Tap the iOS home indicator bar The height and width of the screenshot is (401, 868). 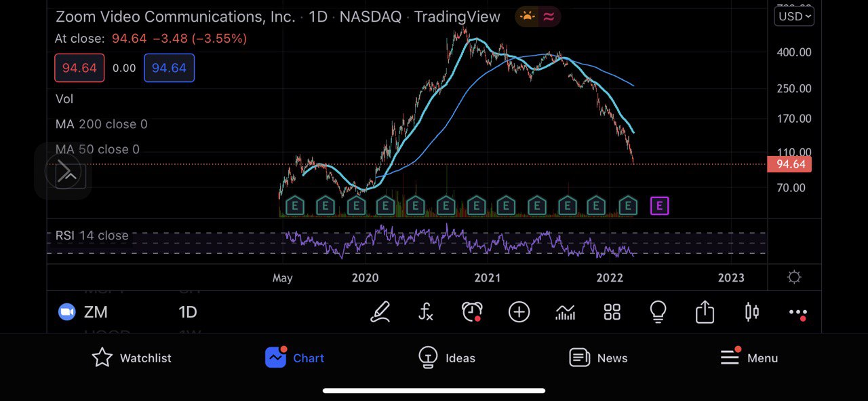[434, 391]
